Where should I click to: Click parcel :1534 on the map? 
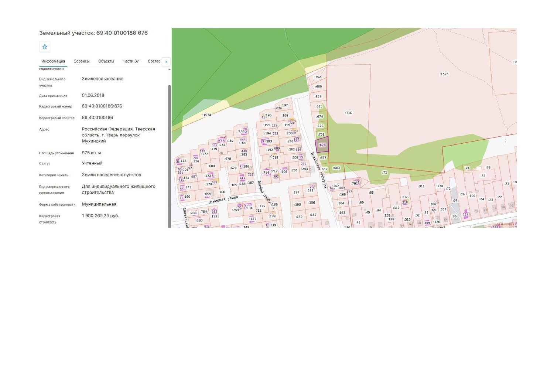(x=206, y=115)
